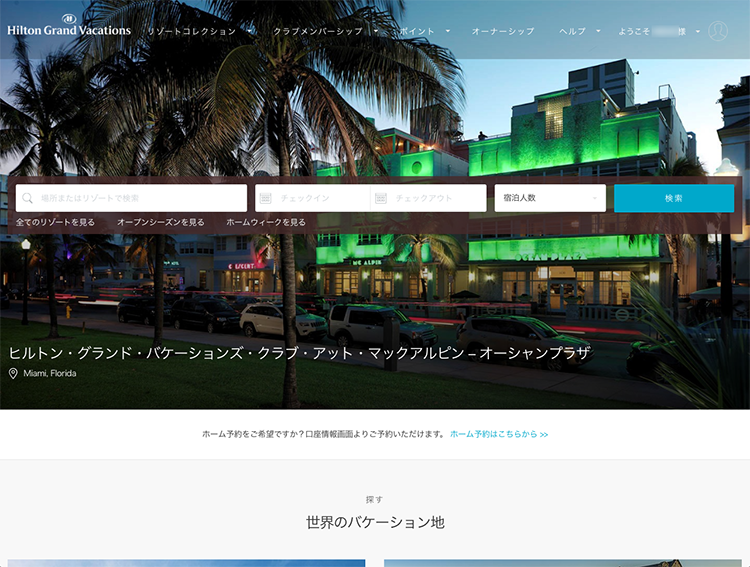The width and height of the screenshot is (750, 567).
Task: Open クラブメンバーシップ navigation menu
Action: pos(318,32)
